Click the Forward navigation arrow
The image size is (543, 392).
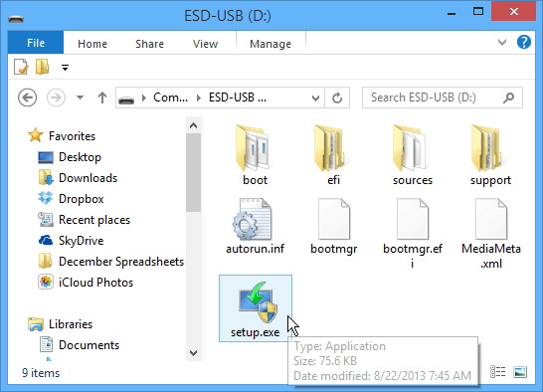pyautogui.click(x=56, y=98)
